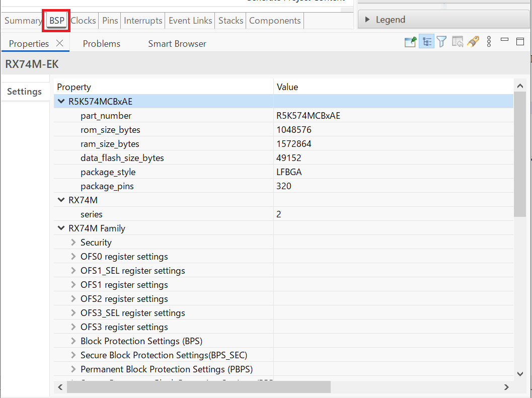Click Restore Default Value icon
This screenshot has width=532, height=398.
[x=458, y=42]
